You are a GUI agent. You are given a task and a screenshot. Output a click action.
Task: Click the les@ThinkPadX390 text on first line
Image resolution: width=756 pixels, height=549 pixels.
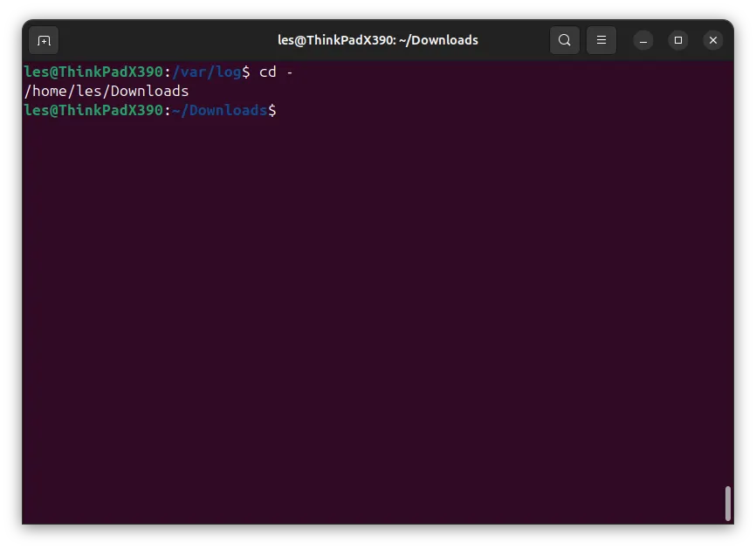93,72
